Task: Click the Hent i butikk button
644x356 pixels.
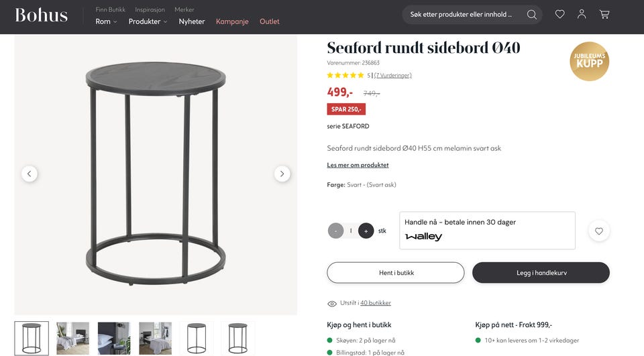Action: pyautogui.click(x=396, y=273)
